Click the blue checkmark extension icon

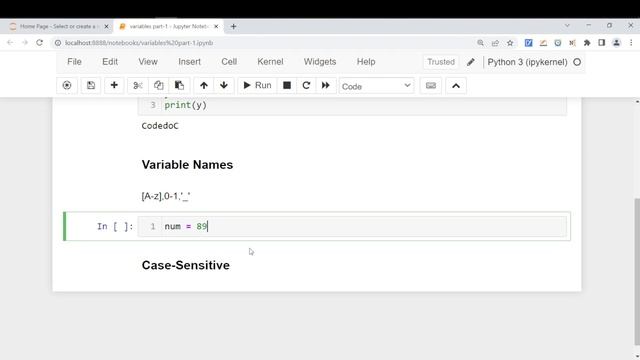tap(529, 43)
